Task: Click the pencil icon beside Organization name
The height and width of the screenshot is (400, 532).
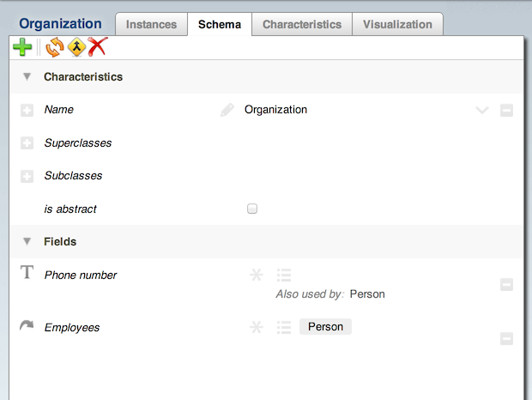Action: tap(227, 110)
